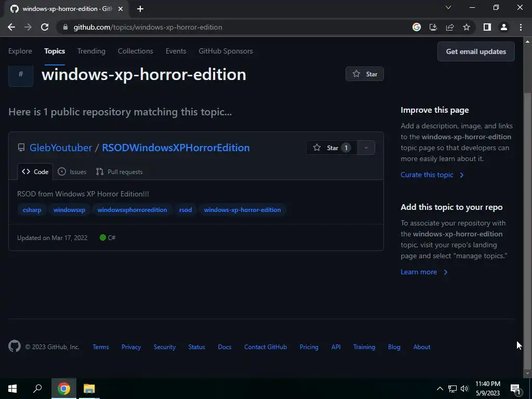Click Chrome icon in taskbar
The width and height of the screenshot is (532, 399).
(x=64, y=389)
